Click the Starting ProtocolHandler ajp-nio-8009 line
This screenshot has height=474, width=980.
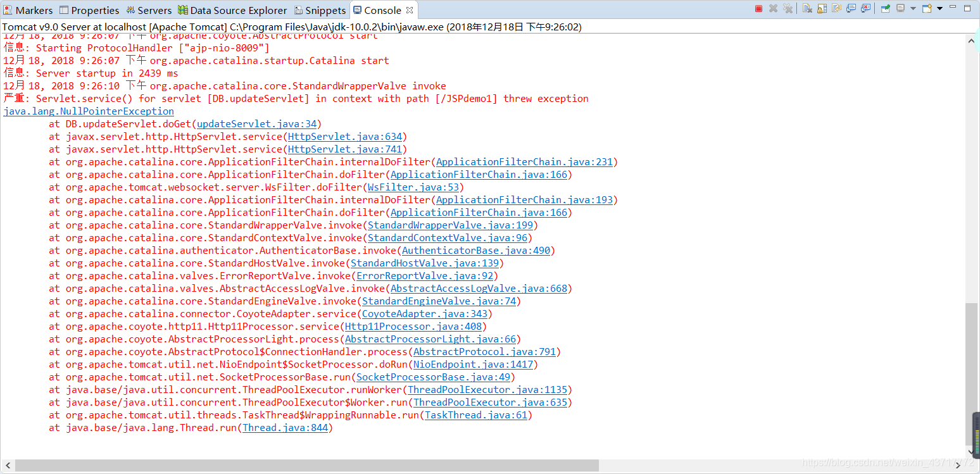[136, 48]
